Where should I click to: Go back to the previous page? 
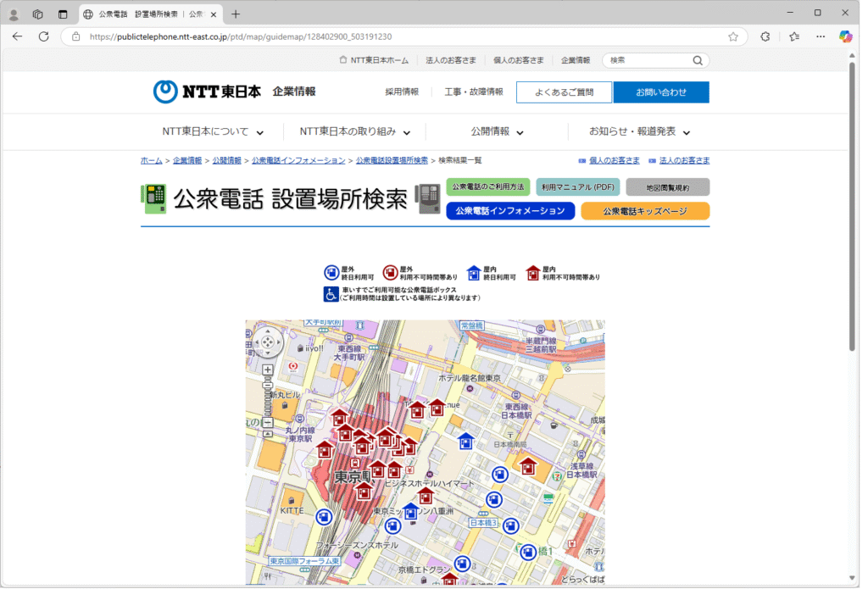(17, 36)
